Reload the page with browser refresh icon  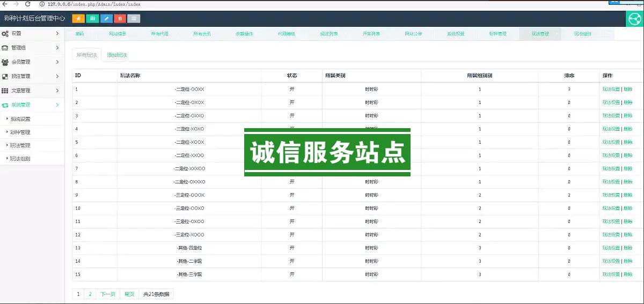[x=28, y=4]
